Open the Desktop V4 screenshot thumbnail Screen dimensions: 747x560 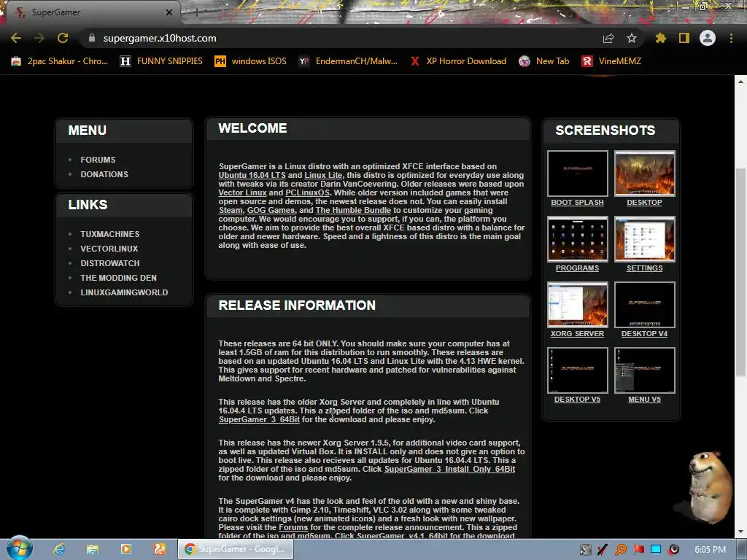(645, 305)
